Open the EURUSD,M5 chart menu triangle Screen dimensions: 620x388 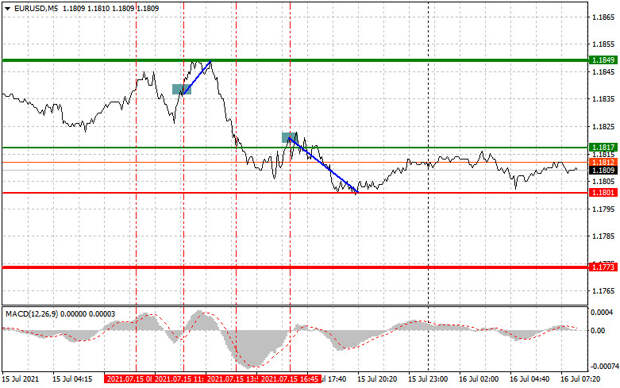(7, 8)
